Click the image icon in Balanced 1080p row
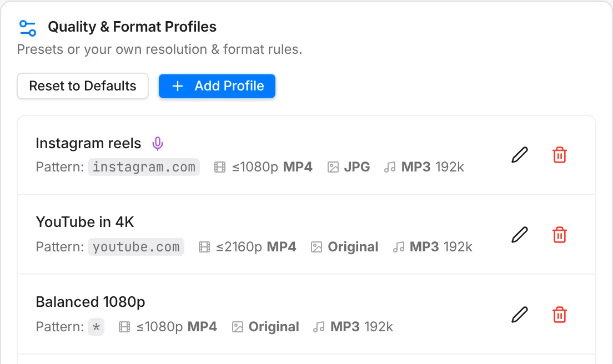The image size is (613, 364). coord(237,326)
